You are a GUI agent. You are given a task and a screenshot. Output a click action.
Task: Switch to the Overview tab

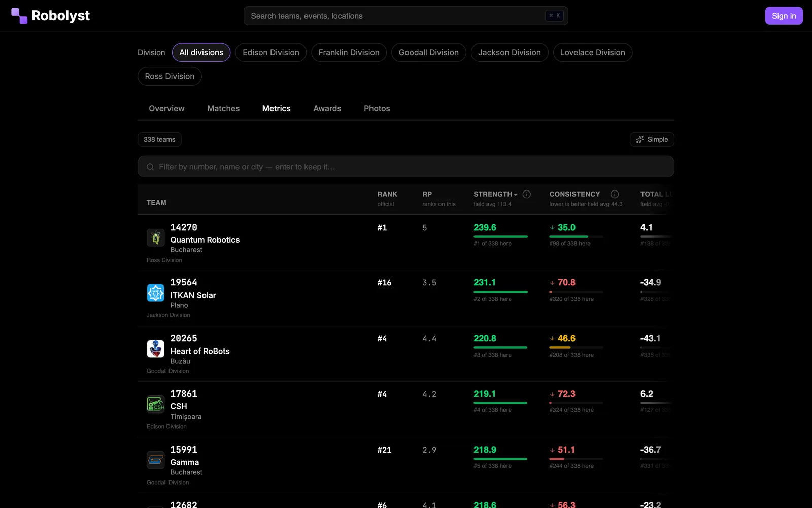click(x=166, y=108)
